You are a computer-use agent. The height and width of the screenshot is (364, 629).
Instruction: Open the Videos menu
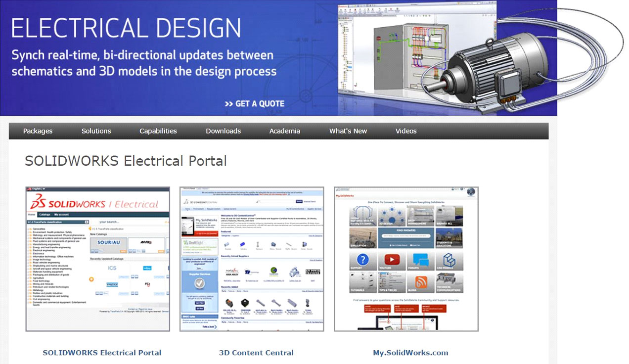click(406, 131)
